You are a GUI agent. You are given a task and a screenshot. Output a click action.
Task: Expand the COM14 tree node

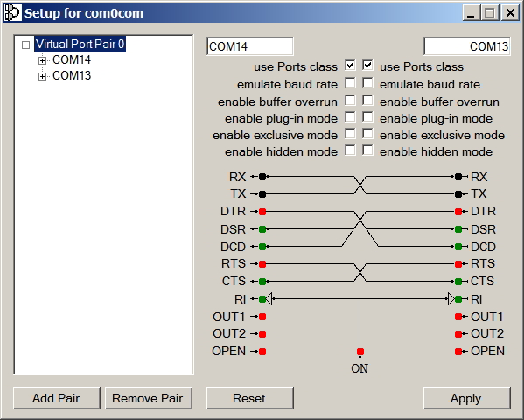click(42, 60)
